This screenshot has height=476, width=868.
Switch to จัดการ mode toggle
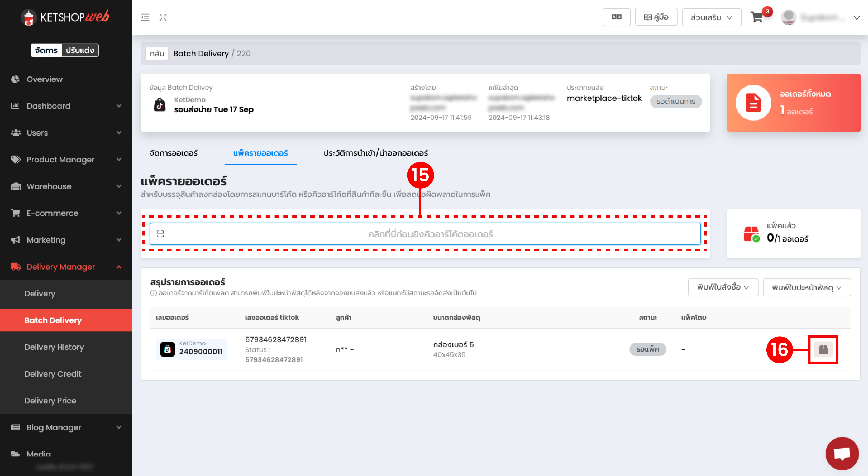pos(46,50)
